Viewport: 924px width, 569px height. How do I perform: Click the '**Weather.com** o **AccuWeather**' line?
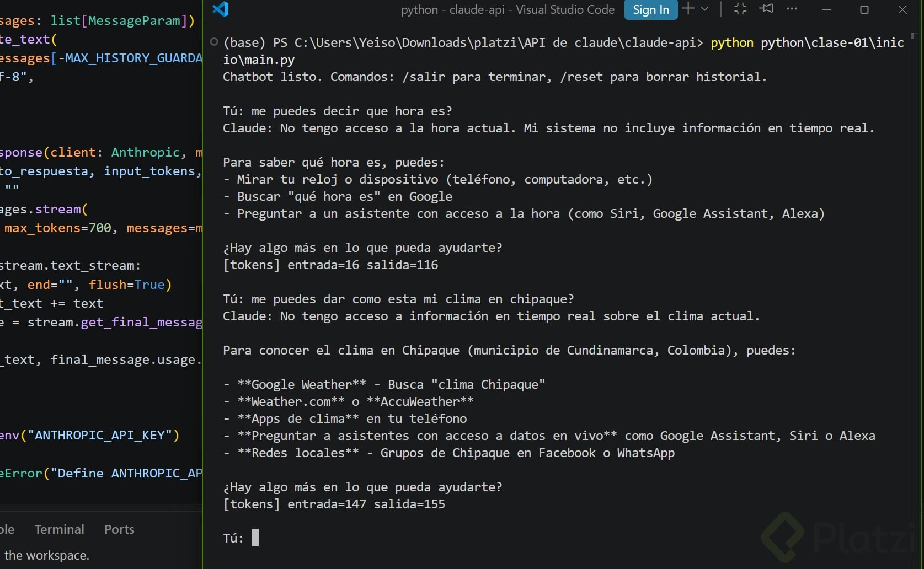pyautogui.click(x=348, y=402)
